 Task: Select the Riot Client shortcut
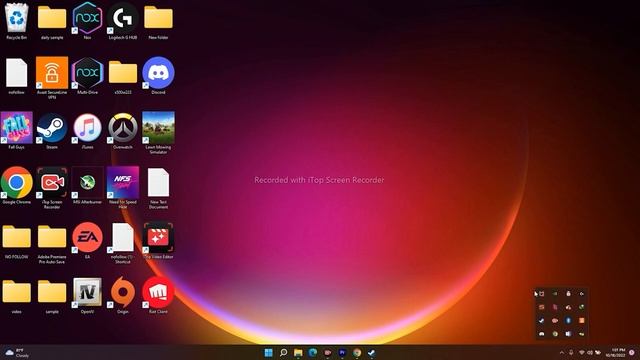click(158, 296)
